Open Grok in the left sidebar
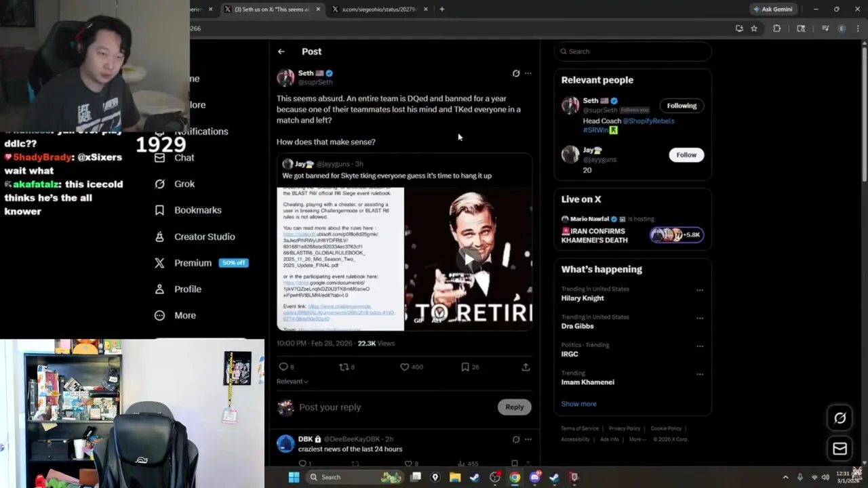Viewport: 868px width, 488px height. pos(174,184)
